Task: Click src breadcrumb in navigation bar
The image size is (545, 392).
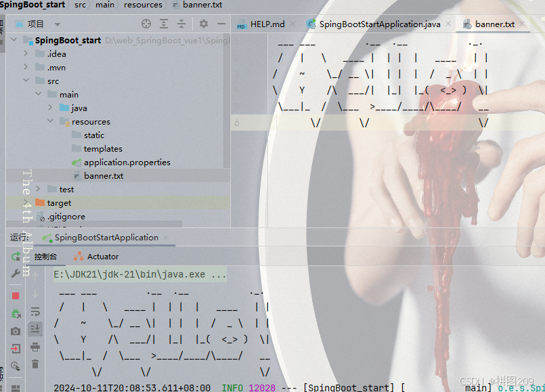Action: [80, 5]
